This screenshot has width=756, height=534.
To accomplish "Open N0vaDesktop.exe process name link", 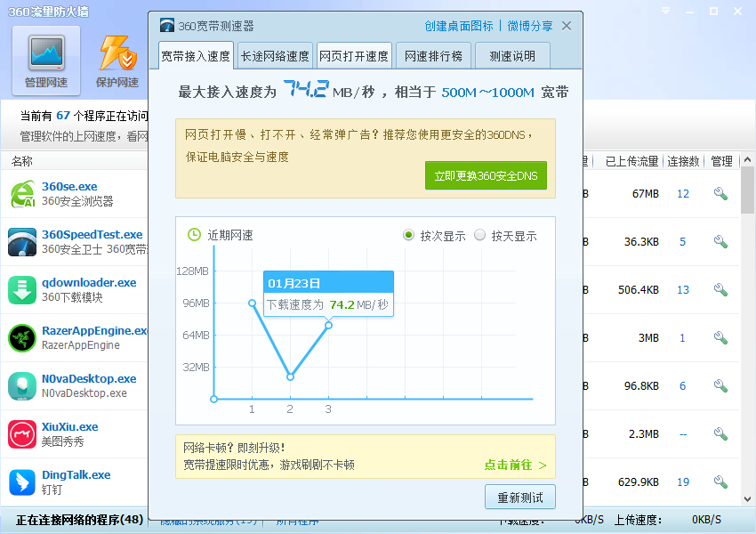I will point(89,378).
